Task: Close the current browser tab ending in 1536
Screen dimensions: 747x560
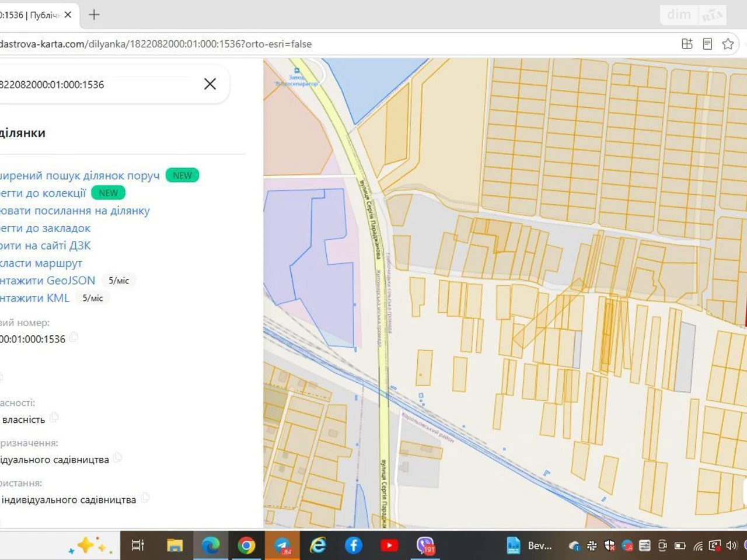Action: pos(68,15)
